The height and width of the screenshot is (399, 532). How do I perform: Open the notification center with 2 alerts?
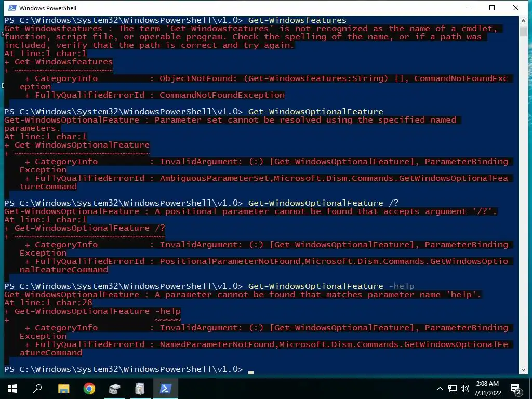tap(516, 389)
